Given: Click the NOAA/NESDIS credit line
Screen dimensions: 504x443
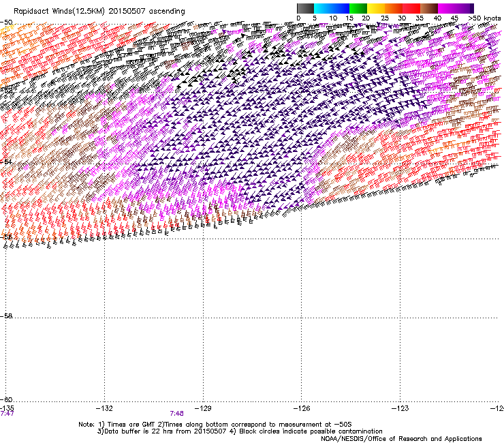Looking at the screenshot, I should pos(401,438).
